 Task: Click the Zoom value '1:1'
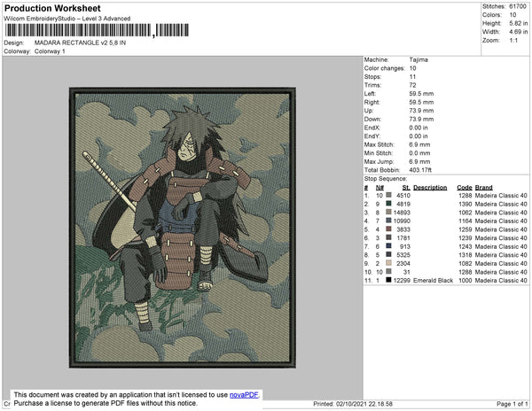[513, 41]
